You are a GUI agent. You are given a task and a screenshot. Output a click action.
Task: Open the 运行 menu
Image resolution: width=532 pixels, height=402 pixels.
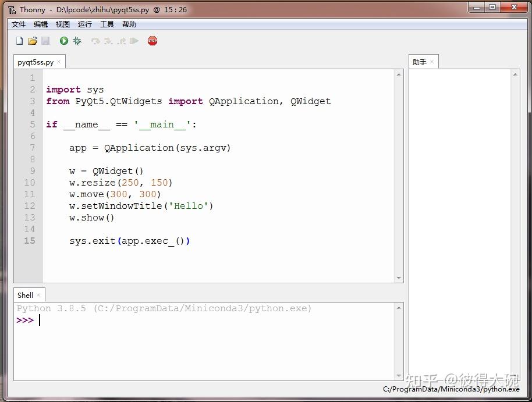(x=84, y=24)
